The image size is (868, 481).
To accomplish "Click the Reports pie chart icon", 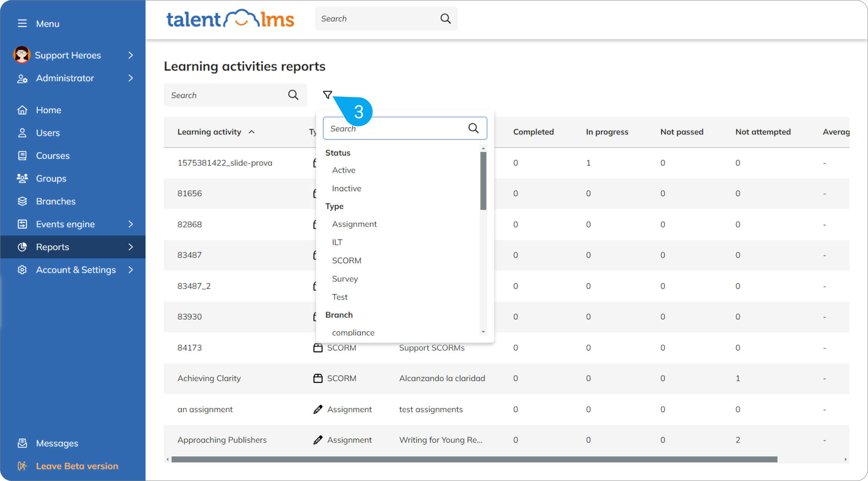I will tap(22, 247).
